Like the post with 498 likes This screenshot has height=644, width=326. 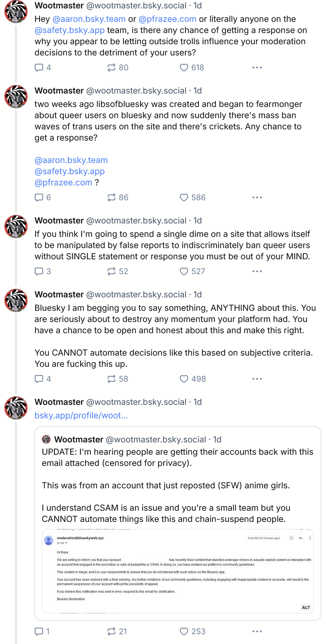click(x=184, y=379)
